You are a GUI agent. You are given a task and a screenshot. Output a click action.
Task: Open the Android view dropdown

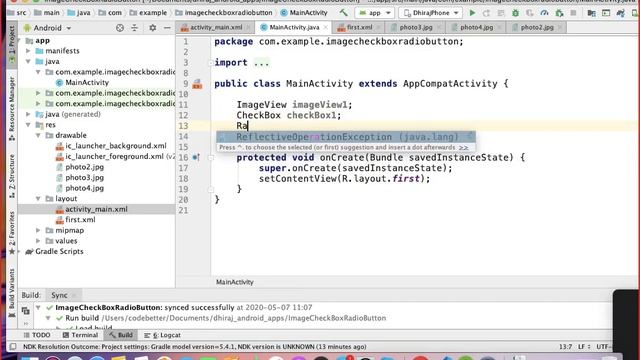coord(47,28)
